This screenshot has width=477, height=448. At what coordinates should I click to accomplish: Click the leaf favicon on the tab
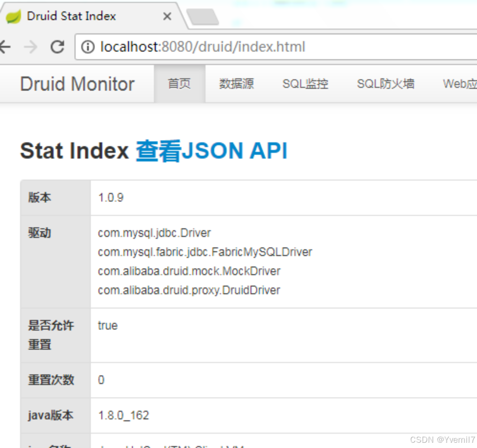pos(13,16)
